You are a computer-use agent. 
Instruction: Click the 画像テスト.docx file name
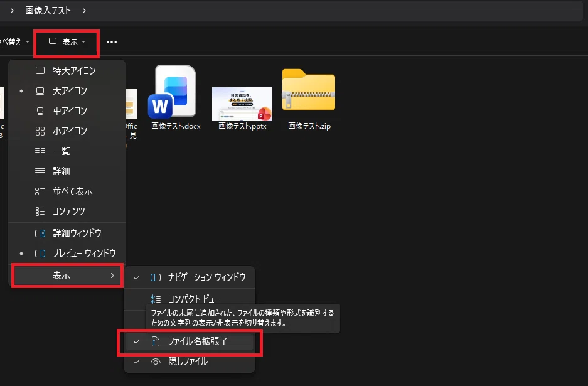point(176,126)
